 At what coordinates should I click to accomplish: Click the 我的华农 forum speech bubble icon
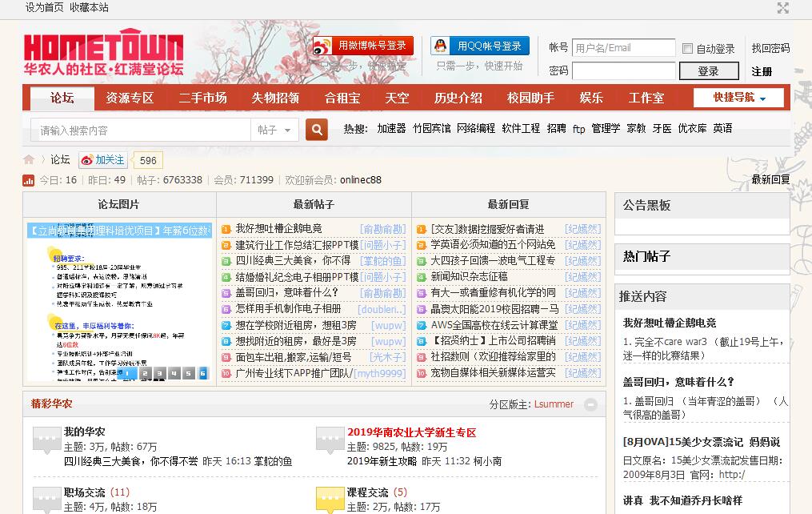pos(46,440)
